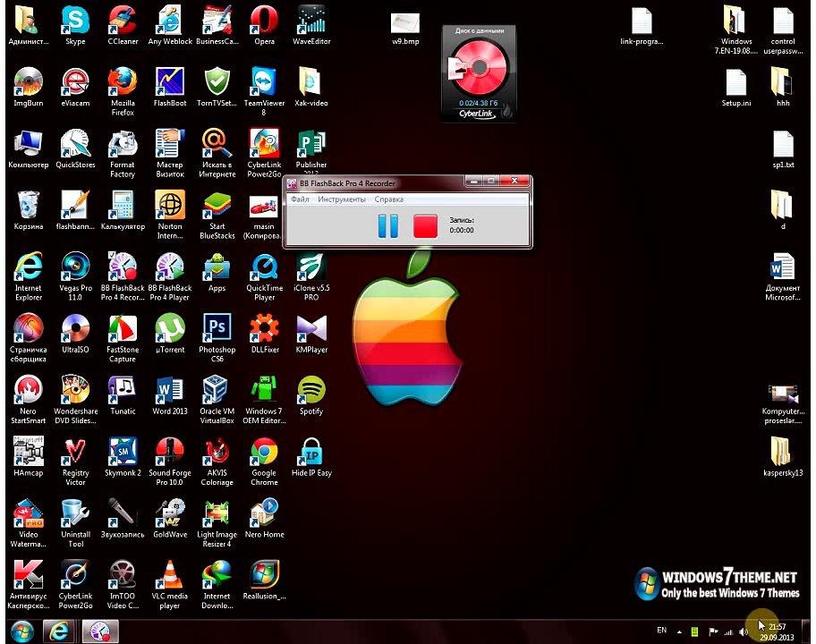Stop recording with the red square button
The width and height of the screenshot is (816, 644).
(x=425, y=225)
